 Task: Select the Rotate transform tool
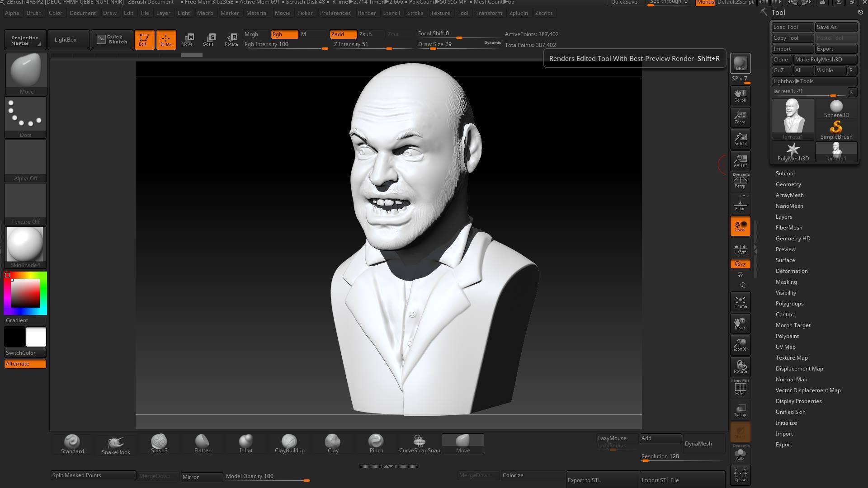(x=231, y=39)
